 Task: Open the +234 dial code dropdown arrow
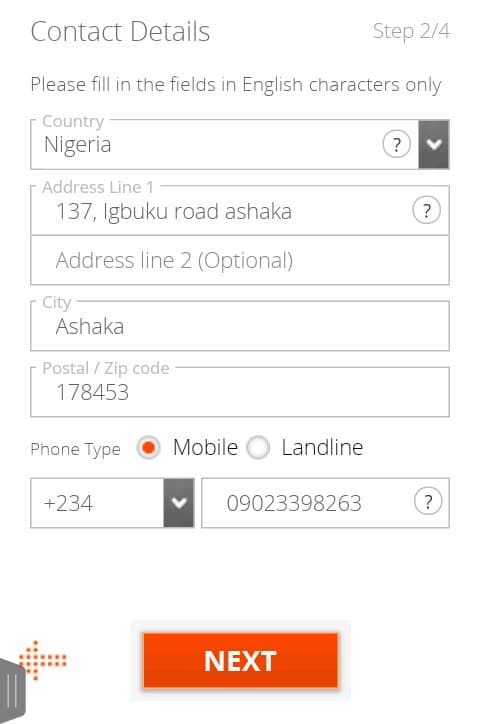[179, 503]
